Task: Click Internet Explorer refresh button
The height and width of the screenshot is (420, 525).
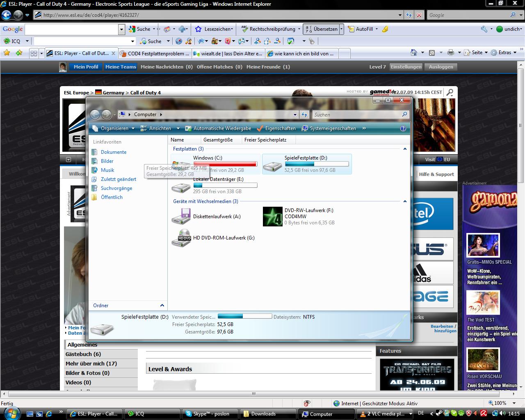Action: point(409,15)
